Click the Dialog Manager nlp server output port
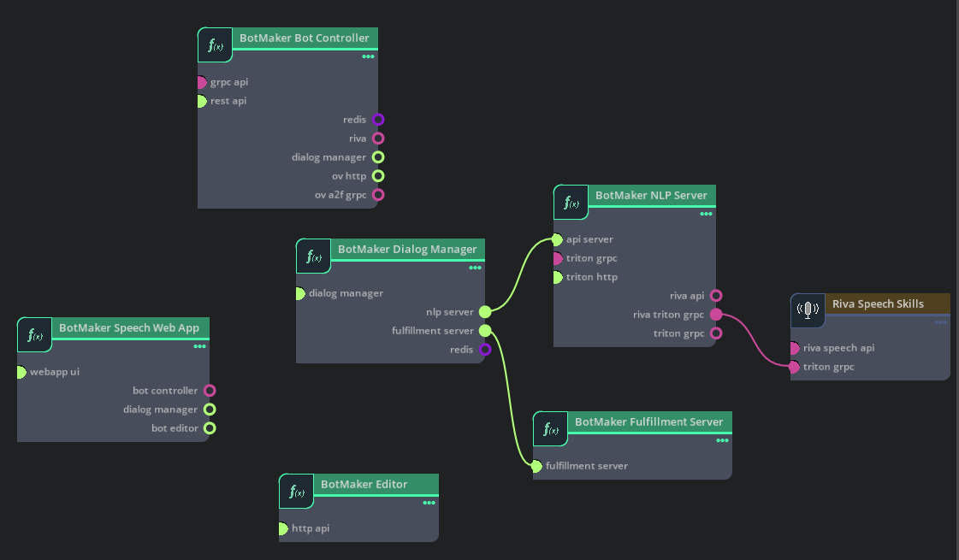959x560 pixels. (485, 312)
